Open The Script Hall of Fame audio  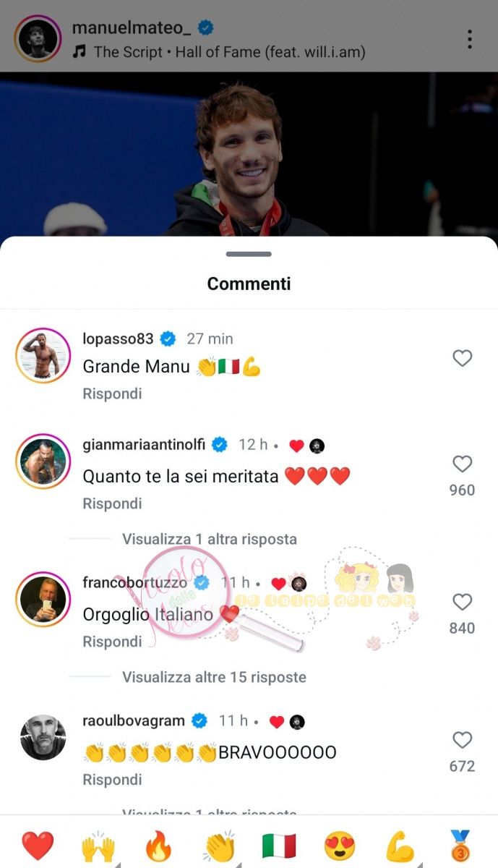click(229, 52)
